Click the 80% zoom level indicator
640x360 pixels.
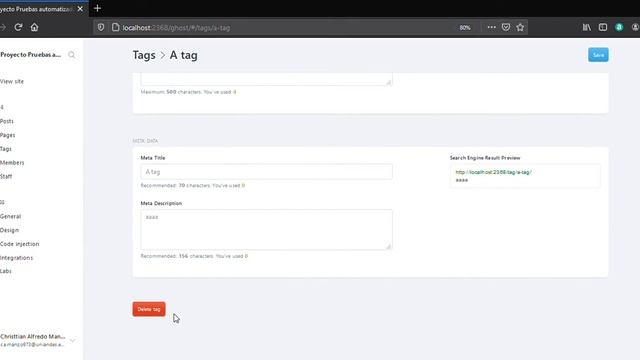pos(465,28)
